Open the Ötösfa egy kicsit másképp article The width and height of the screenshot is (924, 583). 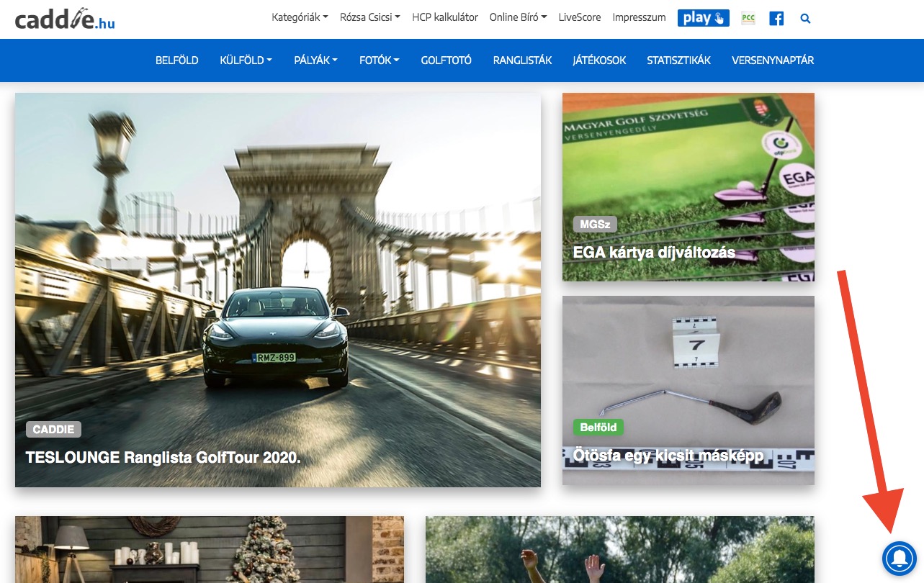pyautogui.click(x=668, y=456)
